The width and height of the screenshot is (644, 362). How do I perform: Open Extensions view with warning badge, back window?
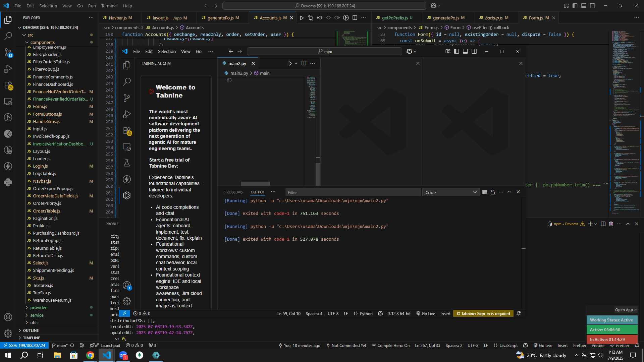(8, 85)
